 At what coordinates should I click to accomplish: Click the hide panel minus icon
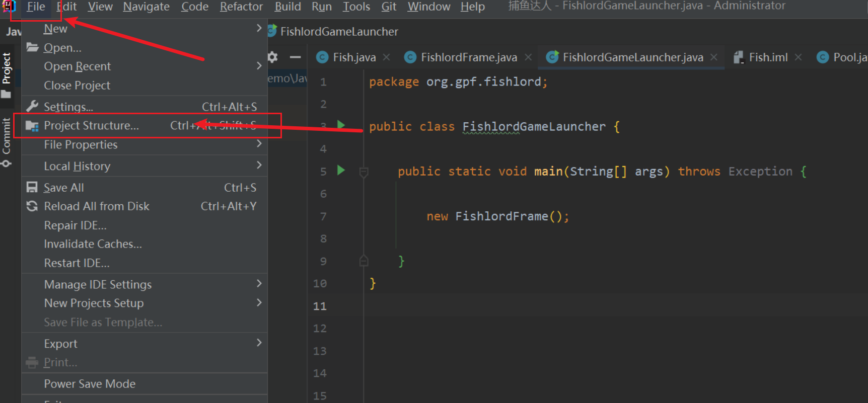296,57
